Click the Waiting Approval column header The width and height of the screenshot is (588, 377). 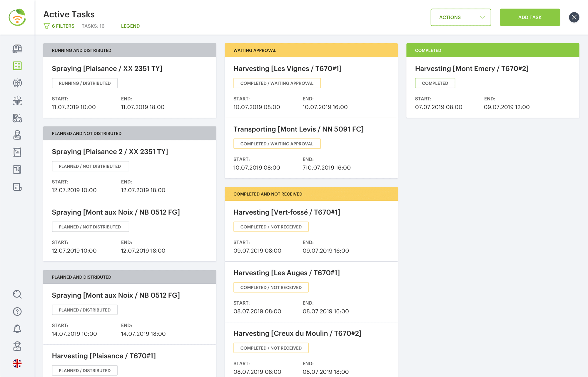tap(311, 50)
